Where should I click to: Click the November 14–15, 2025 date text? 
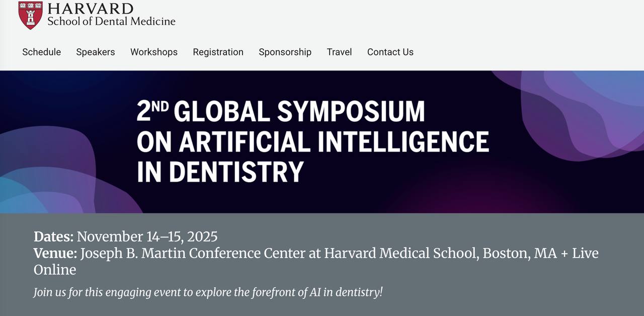point(147,236)
